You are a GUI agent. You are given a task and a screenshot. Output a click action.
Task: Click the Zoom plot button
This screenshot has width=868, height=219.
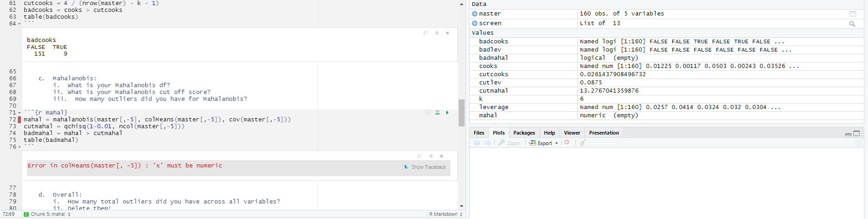pos(509,143)
